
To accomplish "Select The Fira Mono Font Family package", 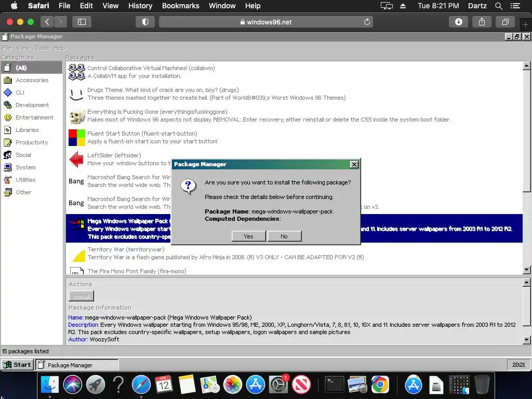I will [294, 271].
